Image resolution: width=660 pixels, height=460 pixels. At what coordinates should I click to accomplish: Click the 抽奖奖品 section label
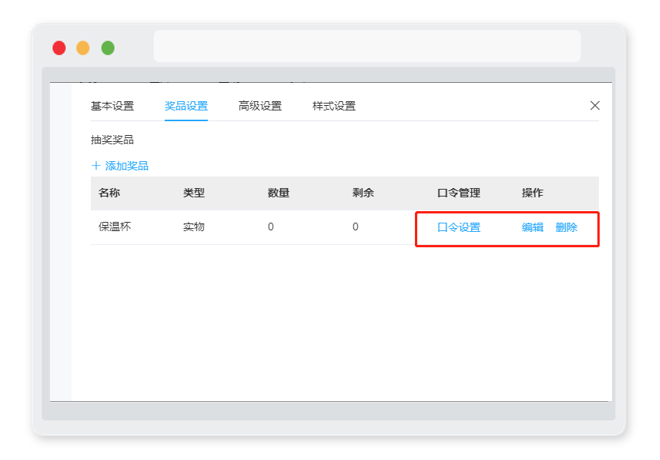(112, 140)
